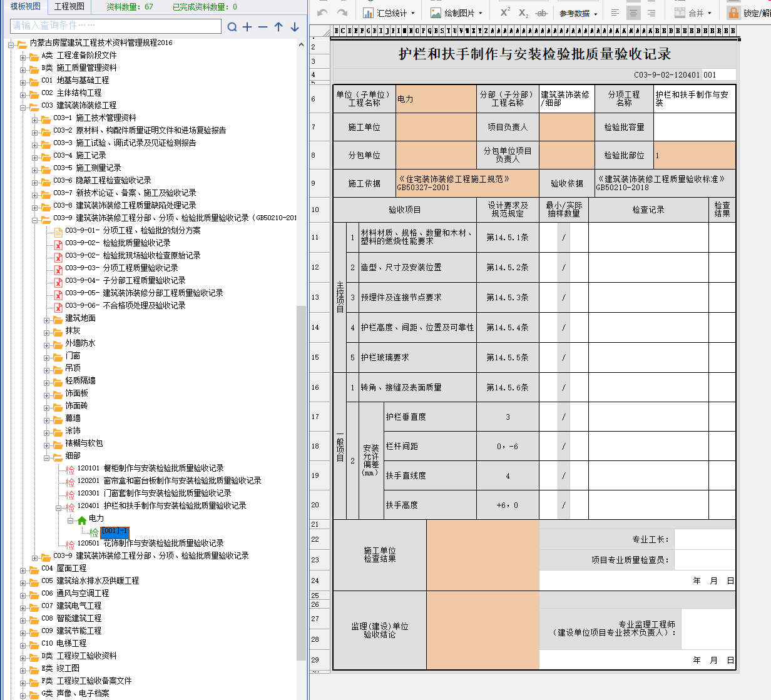771x700 pixels.
Task: Align text left in toolbar
Action: click(615, 13)
